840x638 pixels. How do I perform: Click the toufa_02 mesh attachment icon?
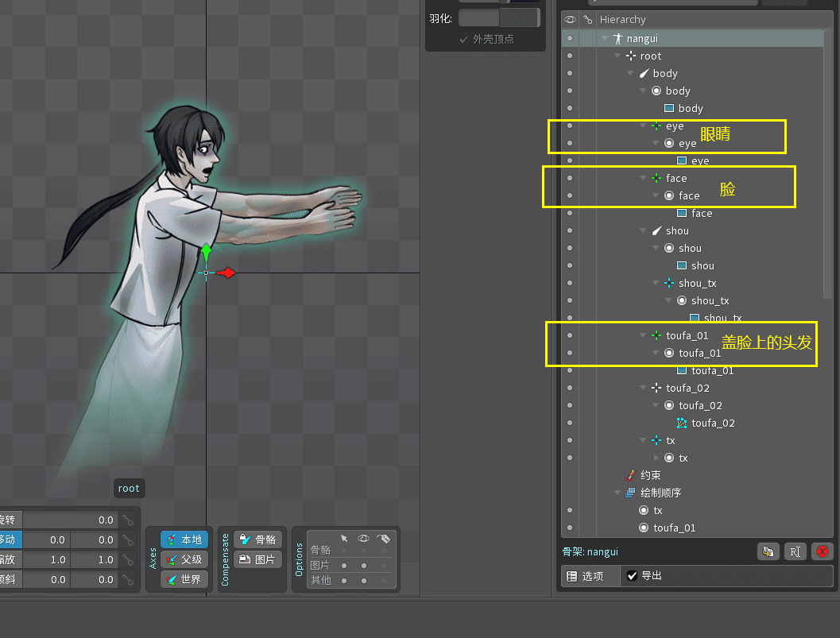(681, 423)
